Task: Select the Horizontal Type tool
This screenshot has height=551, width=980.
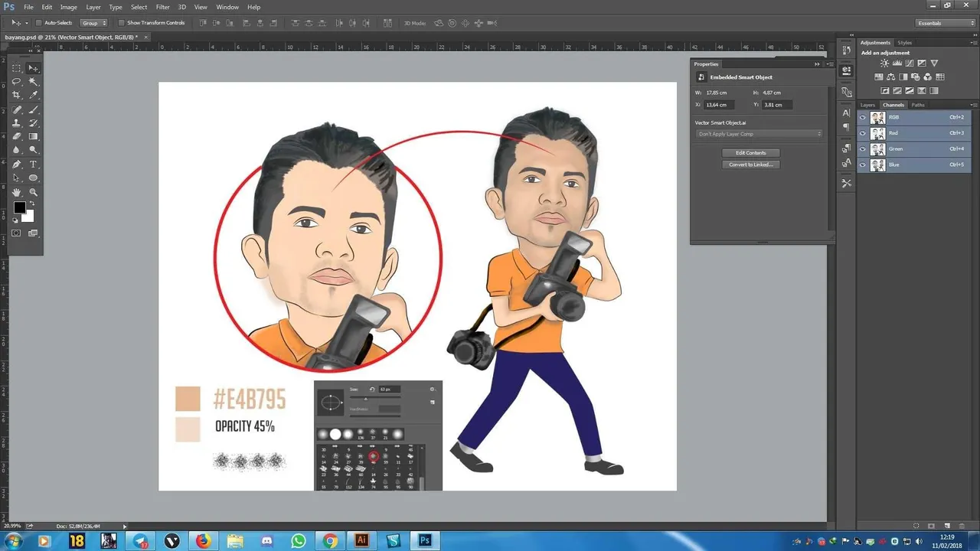Action: [x=34, y=165]
